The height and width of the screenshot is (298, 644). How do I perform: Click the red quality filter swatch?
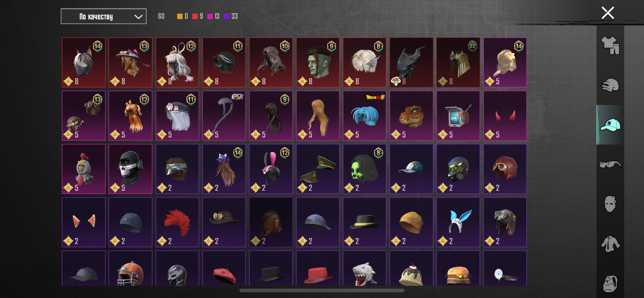[195, 16]
